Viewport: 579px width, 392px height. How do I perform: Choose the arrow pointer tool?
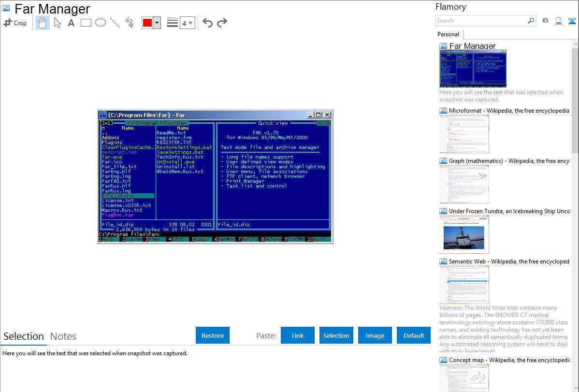(57, 23)
